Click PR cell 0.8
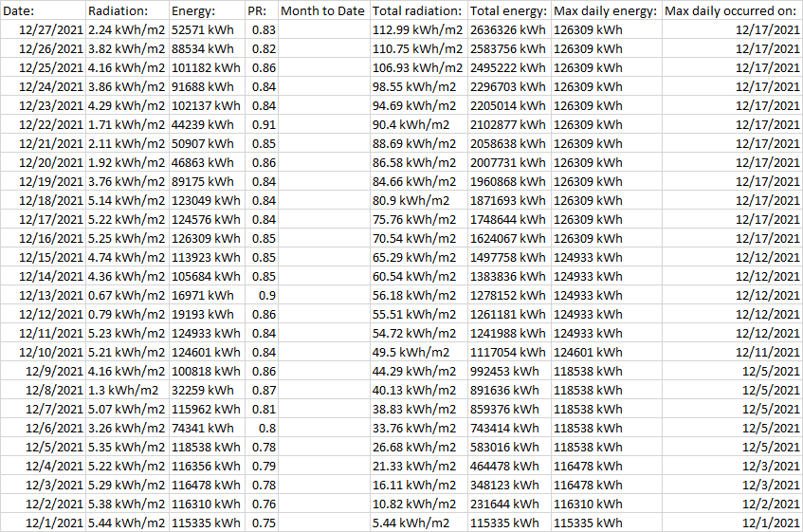Screen dimensions: 803x532 (x=262, y=428)
